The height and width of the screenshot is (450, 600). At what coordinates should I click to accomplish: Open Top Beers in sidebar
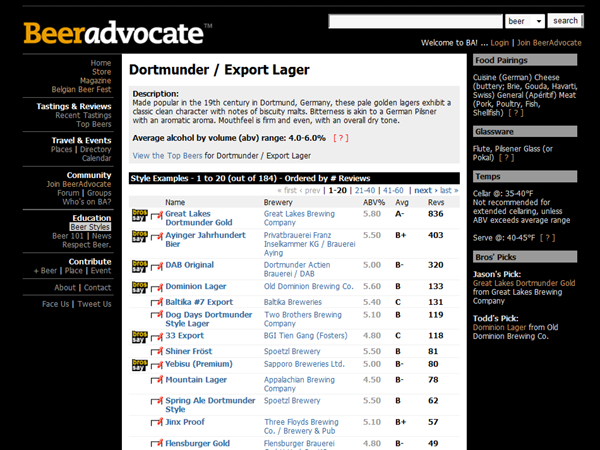point(94,124)
